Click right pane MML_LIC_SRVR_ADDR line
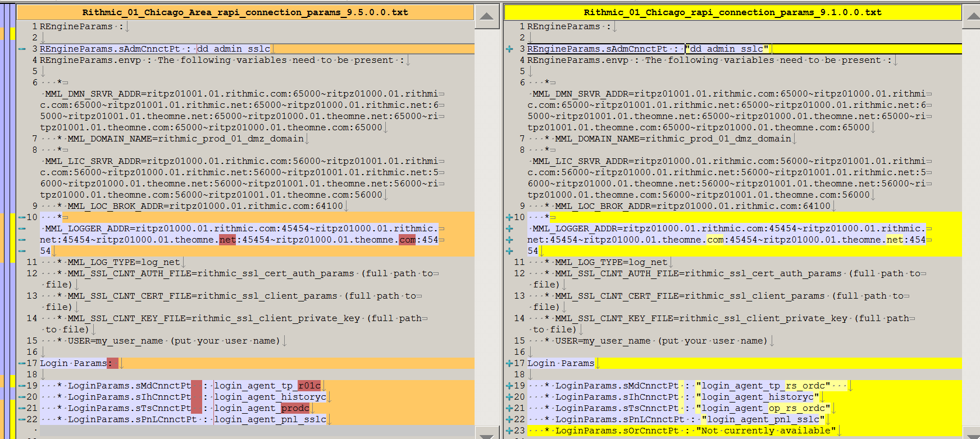 730,161
